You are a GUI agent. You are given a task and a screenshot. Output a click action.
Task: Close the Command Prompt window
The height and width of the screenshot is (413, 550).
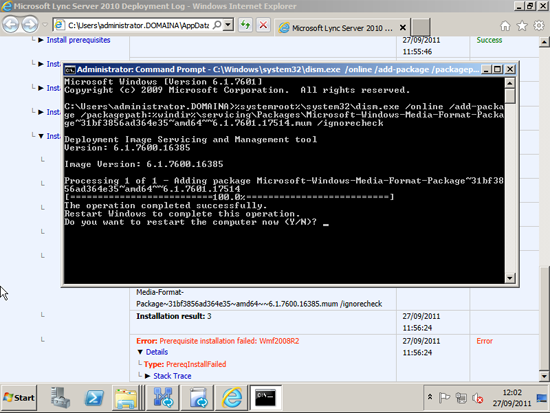pos(510,69)
